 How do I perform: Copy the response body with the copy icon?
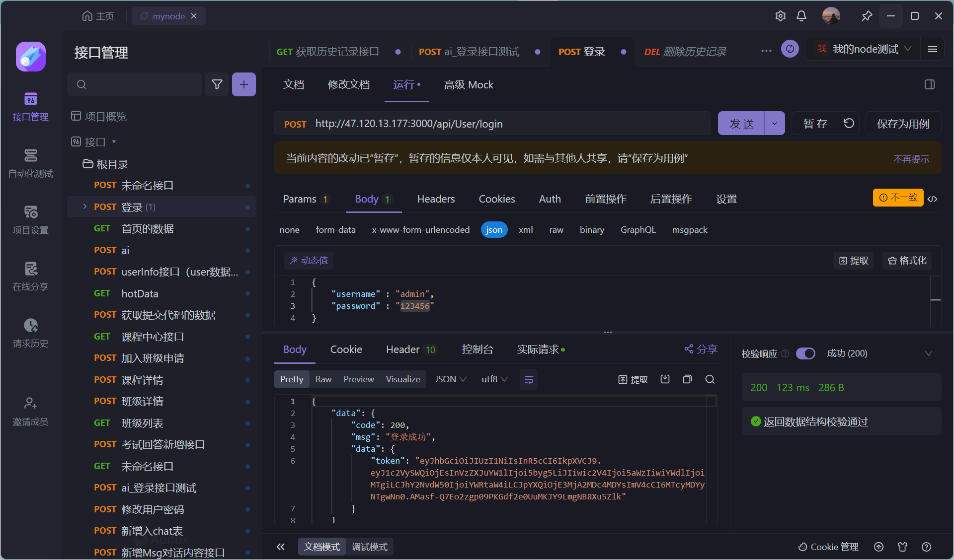point(687,379)
